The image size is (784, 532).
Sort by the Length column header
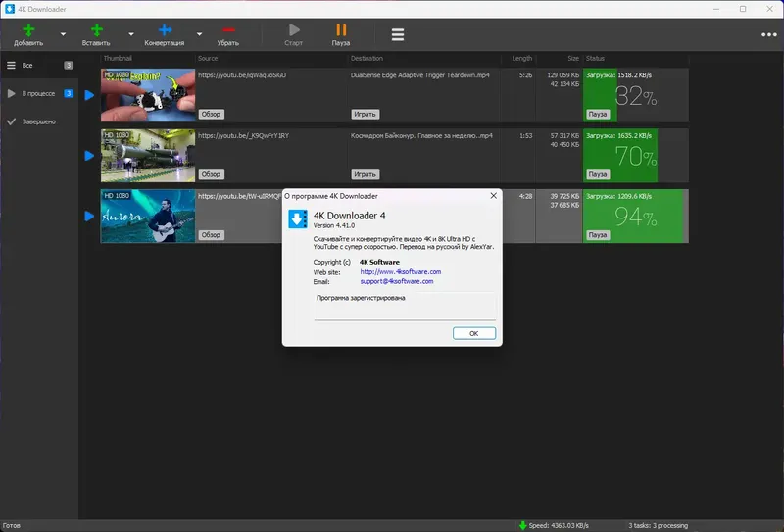pyautogui.click(x=522, y=58)
